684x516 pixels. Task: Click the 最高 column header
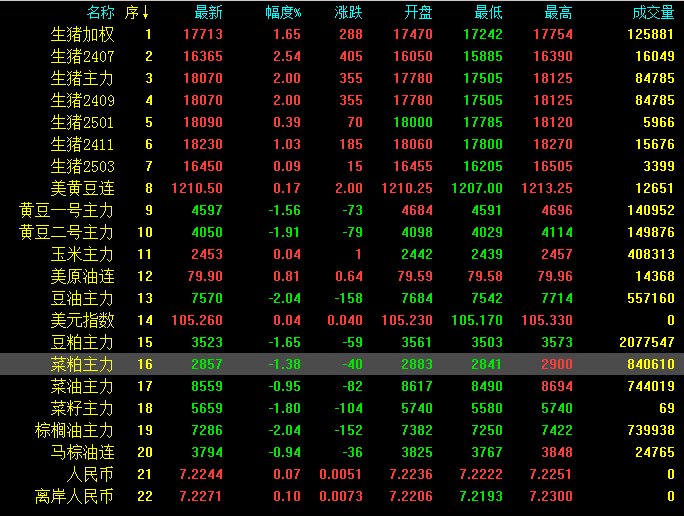[558, 13]
